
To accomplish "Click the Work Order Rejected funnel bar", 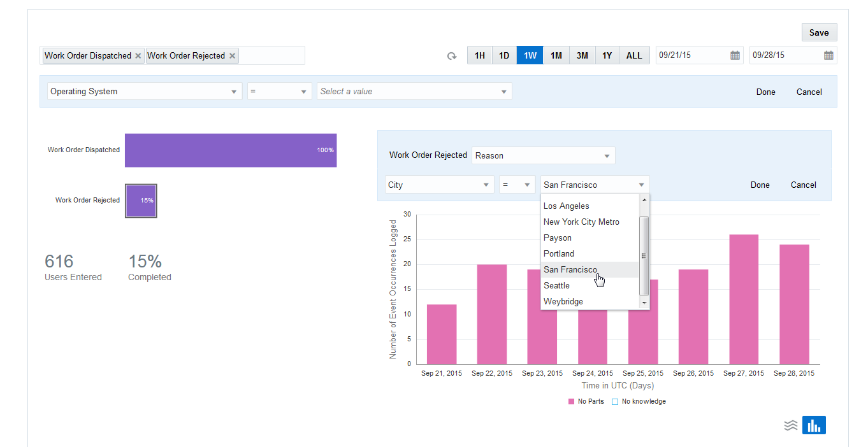I will click(x=141, y=201).
